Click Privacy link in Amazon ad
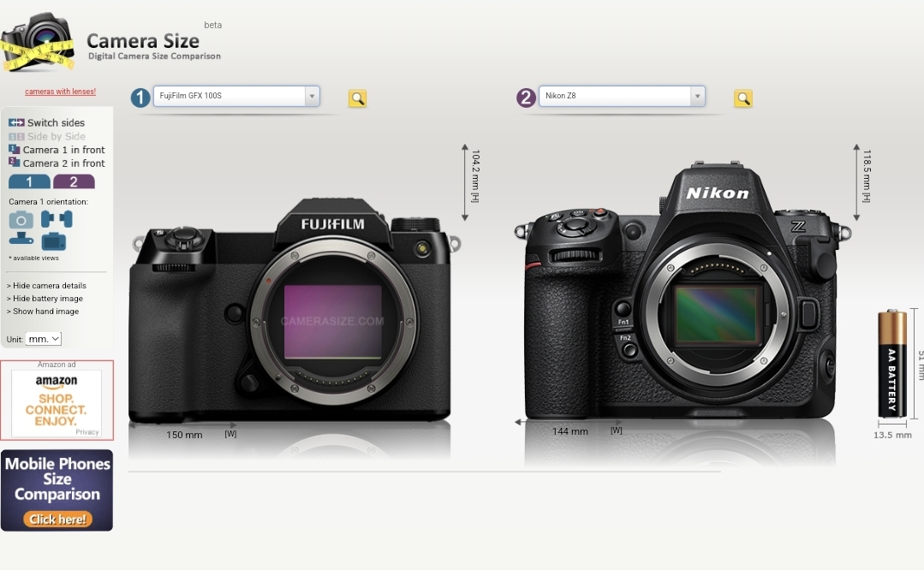Image resolution: width=924 pixels, height=570 pixels. pos(87,432)
